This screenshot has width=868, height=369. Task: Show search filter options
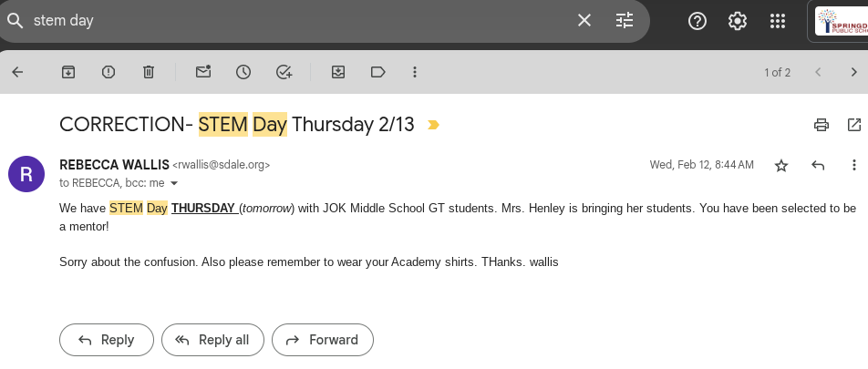625,20
